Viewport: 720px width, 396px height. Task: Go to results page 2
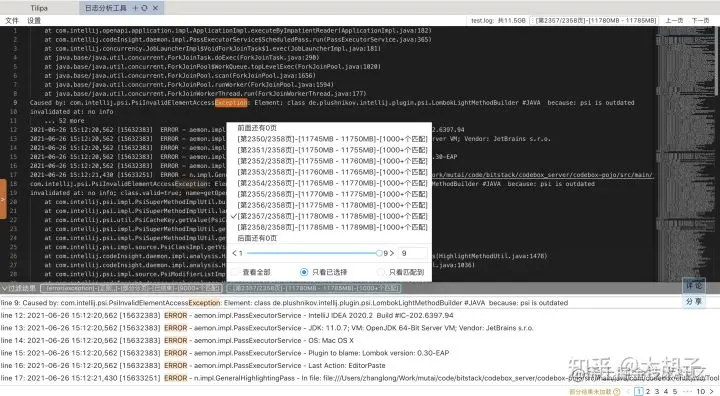point(647,391)
